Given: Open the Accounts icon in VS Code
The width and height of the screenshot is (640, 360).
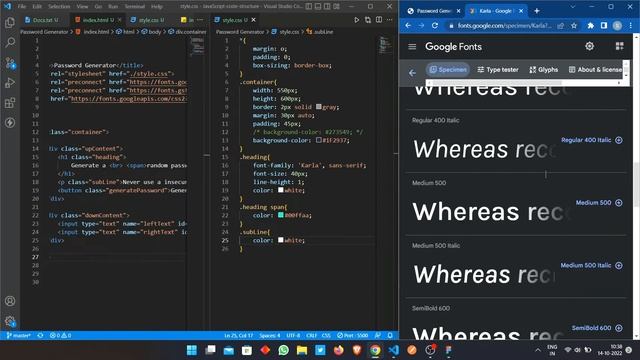Looking at the screenshot, I should [10, 301].
